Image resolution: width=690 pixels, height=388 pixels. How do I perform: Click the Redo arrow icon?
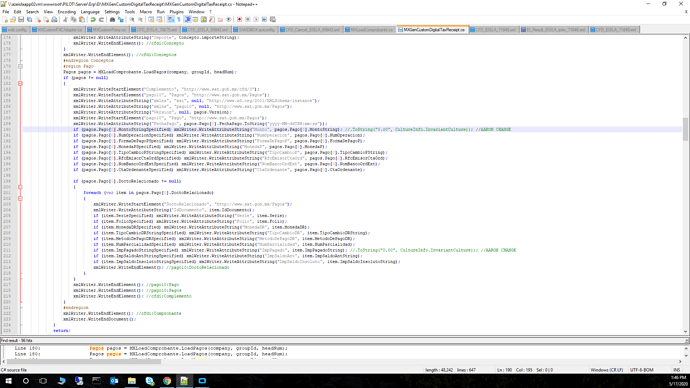[101, 19]
